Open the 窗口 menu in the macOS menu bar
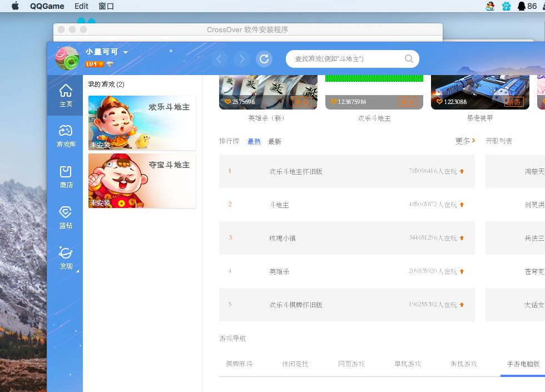The image size is (545, 392). [x=107, y=6]
